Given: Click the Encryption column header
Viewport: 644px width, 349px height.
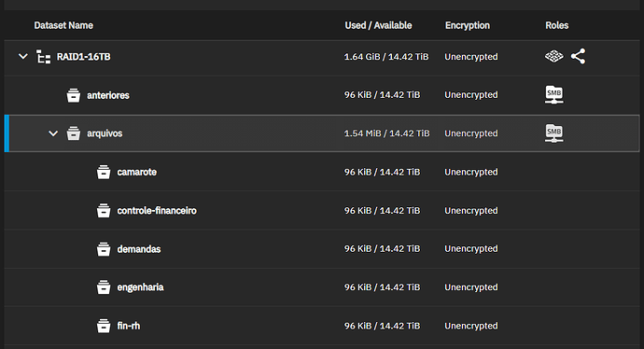Looking at the screenshot, I should (x=468, y=25).
